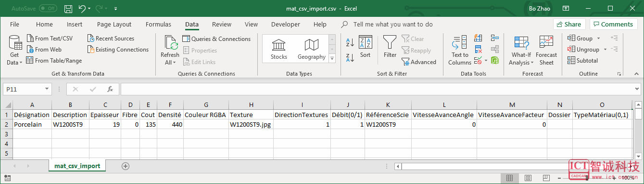The height and width of the screenshot is (184, 644).
Task: Open the Formulas ribbon tab
Action: point(158,25)
